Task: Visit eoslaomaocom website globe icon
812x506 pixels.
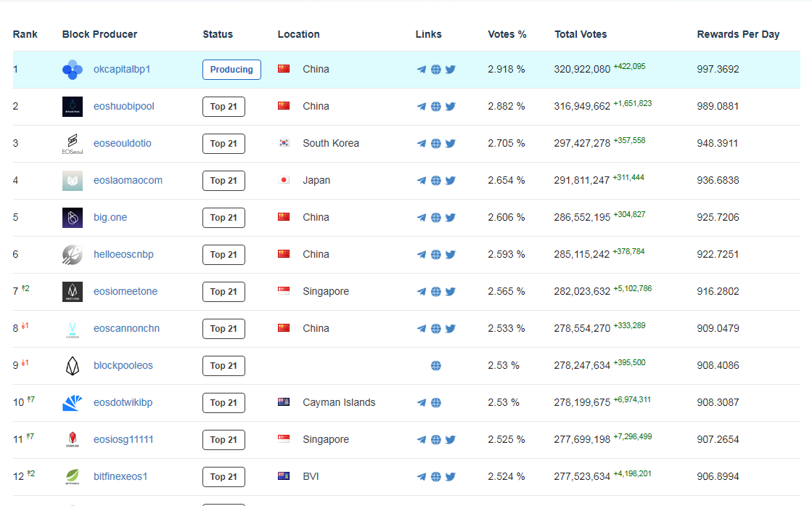Action: [x=436, y=181]
